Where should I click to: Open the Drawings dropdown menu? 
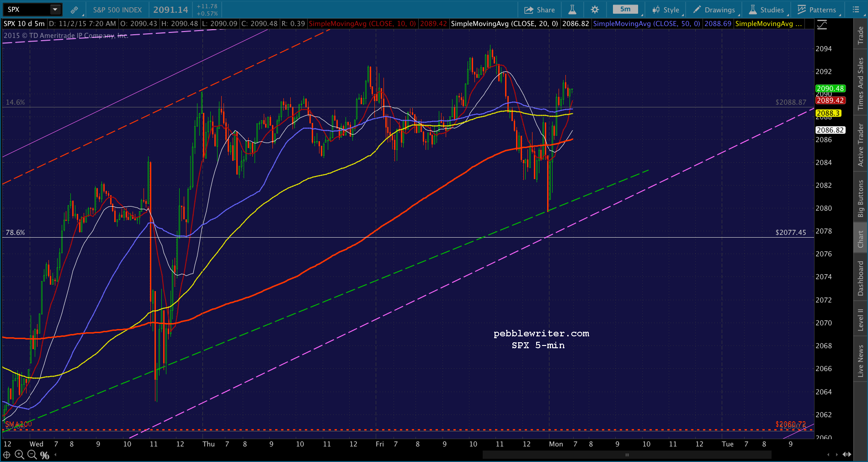714,10
